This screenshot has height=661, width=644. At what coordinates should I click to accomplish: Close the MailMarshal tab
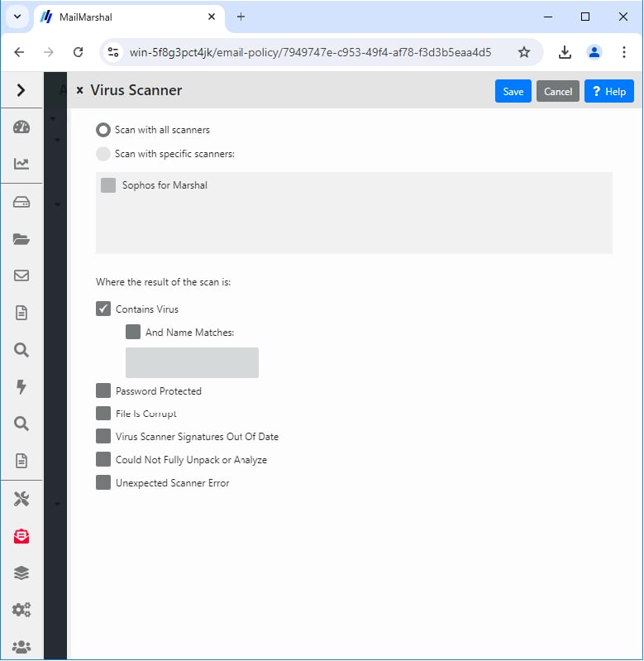click(212, 17)
